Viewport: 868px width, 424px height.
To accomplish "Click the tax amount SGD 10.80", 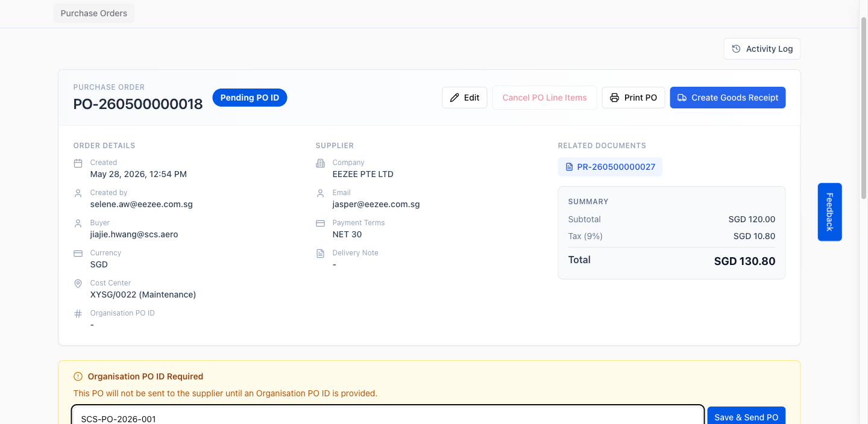I will [754, 236].
